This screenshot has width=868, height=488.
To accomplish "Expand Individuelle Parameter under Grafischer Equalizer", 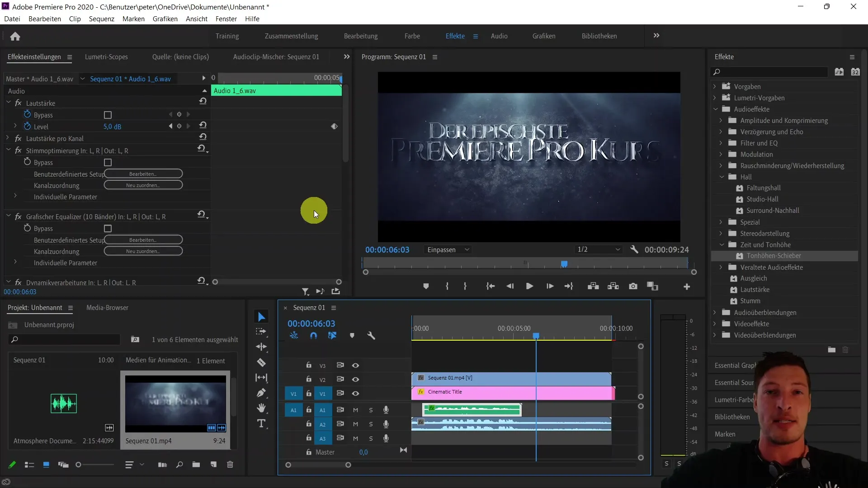I will (15, 263).
